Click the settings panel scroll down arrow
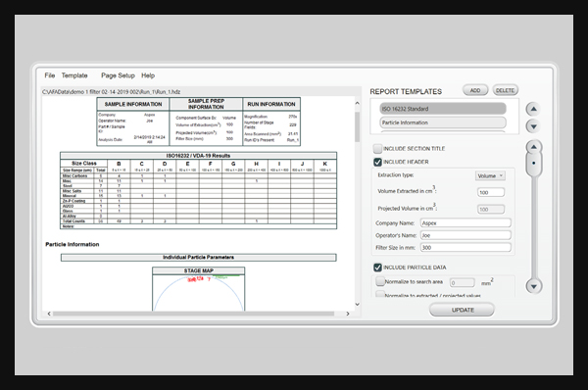Viewport: 588px width, 390px height. 533,287
